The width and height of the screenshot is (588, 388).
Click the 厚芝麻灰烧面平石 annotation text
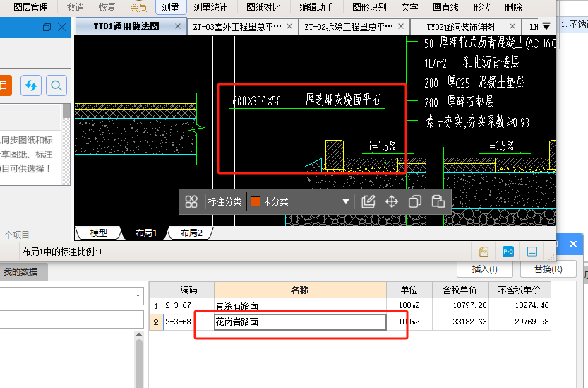tap(343, 100)
